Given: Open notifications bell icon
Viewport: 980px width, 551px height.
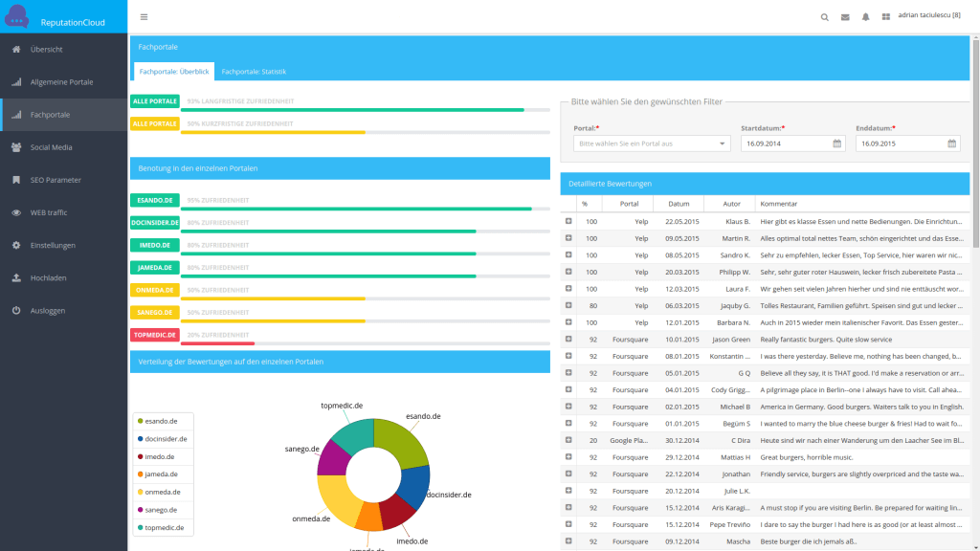Looking at the screenshot, I should tap(865, 16).
